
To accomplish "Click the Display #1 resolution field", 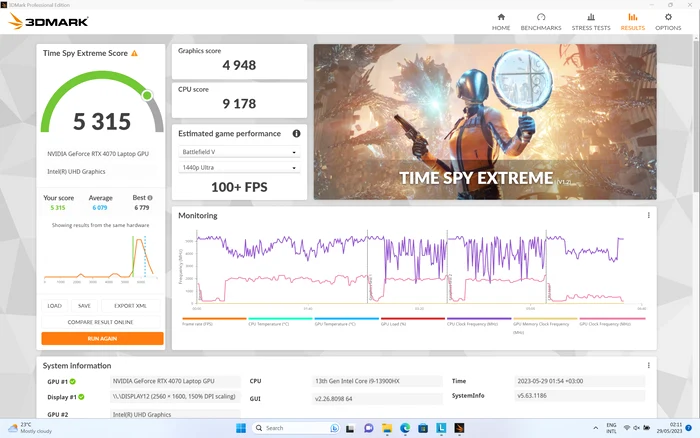I will (x=175, y=396).
